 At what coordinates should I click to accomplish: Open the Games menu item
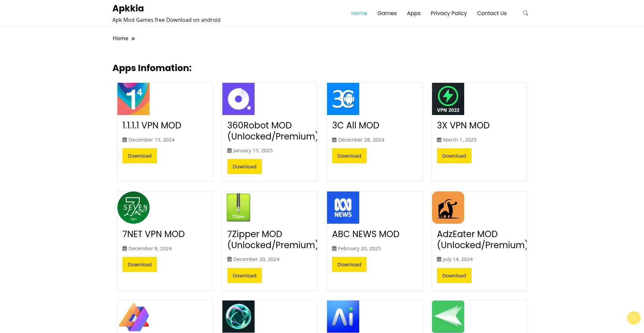(x=387, y=13)
